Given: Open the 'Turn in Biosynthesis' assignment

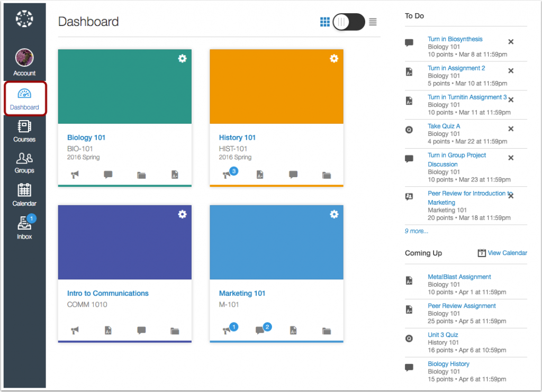Looking at the screenshot, I should 455,39.
